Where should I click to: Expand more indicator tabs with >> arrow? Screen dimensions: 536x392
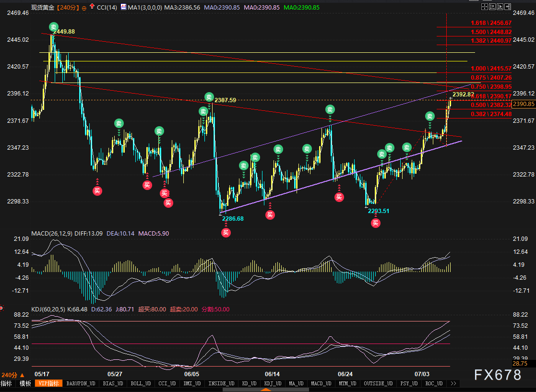453,383
